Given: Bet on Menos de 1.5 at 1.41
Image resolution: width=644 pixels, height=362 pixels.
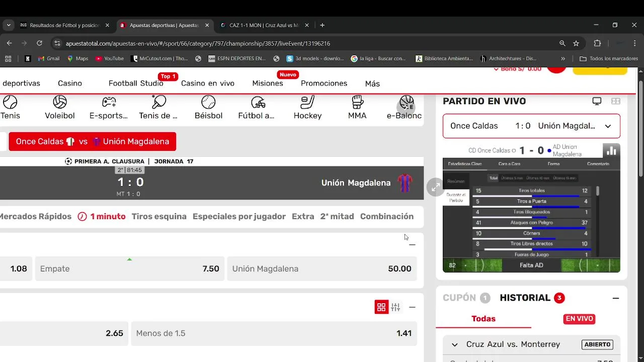Looking at the screenshot, I should point(274,333).
